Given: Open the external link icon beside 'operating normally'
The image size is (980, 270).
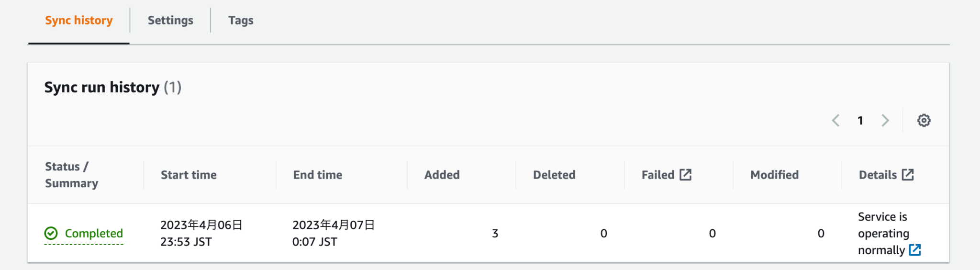Looking at the screenshot, I should [914, 250].
